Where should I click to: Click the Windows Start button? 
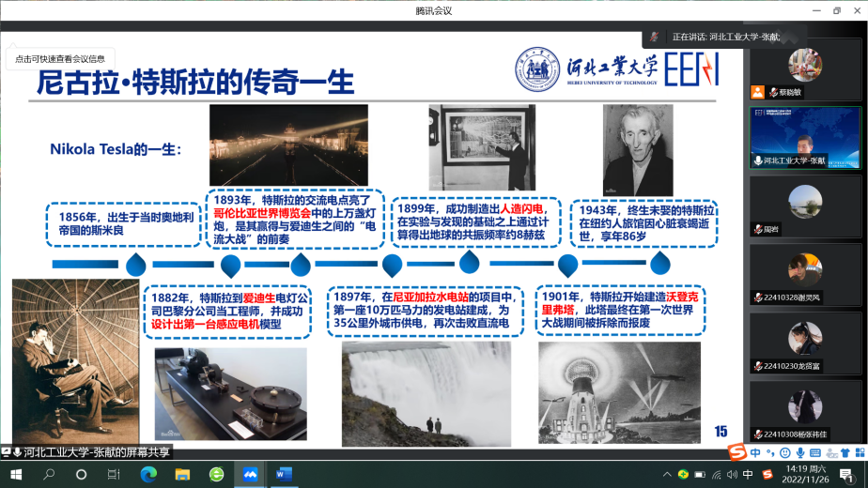pos(16,475)
